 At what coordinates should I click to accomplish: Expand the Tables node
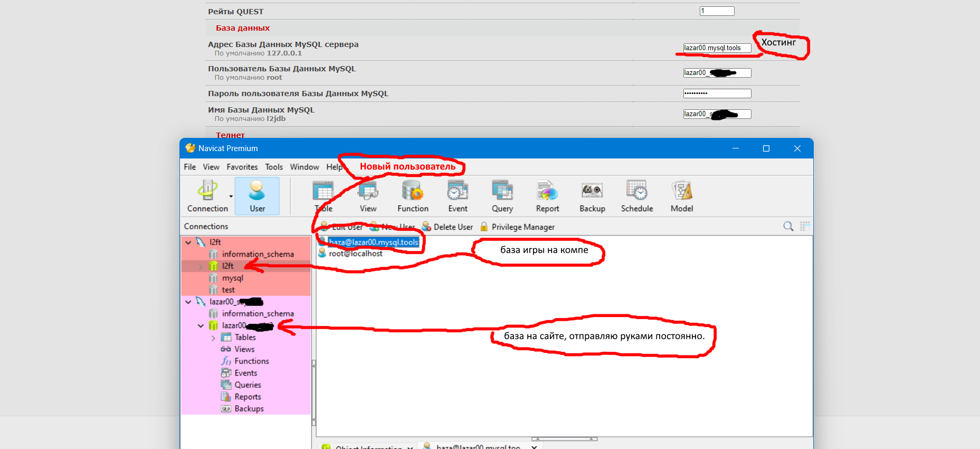click(213, 338)
